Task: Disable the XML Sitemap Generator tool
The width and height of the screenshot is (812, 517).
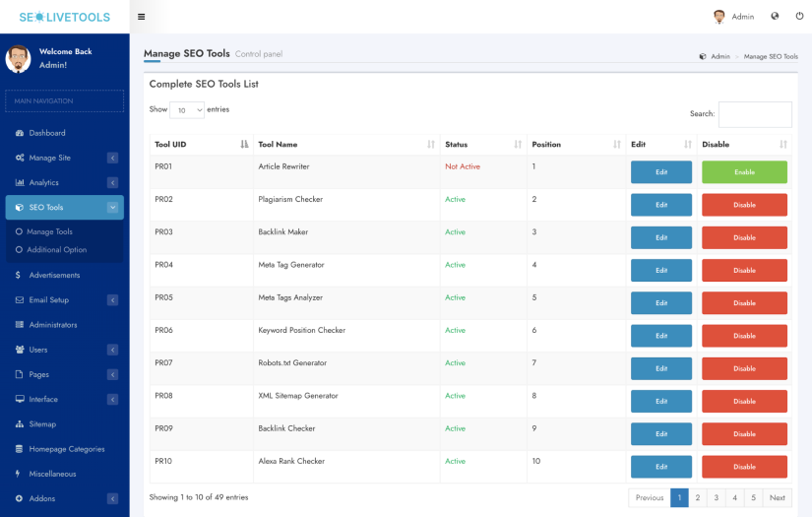Action: point(744,402)
